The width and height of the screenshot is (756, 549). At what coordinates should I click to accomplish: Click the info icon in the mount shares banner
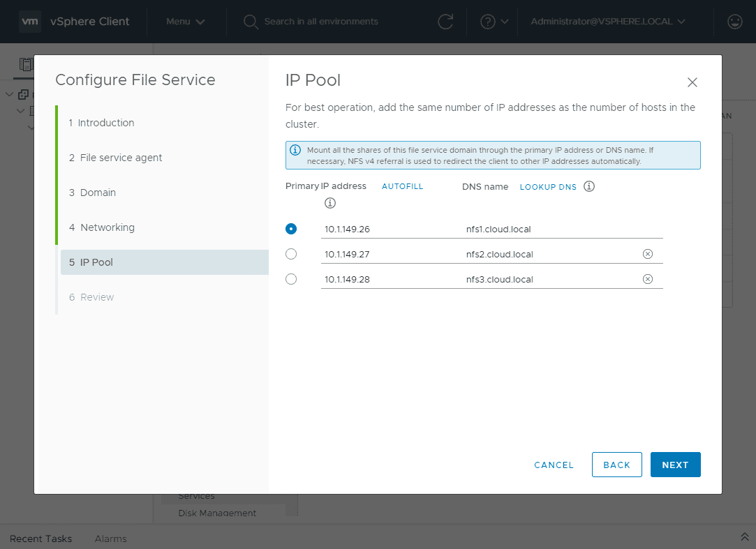295,151
